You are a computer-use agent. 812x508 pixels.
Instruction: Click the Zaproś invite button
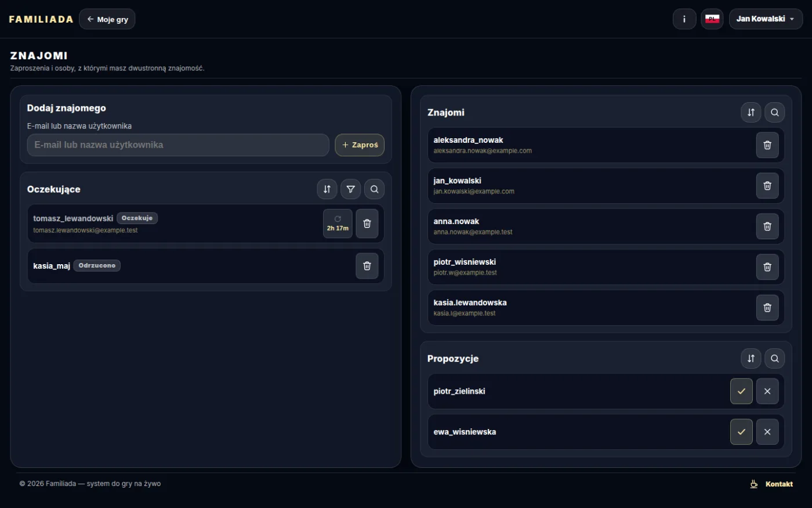coord(360,145)
